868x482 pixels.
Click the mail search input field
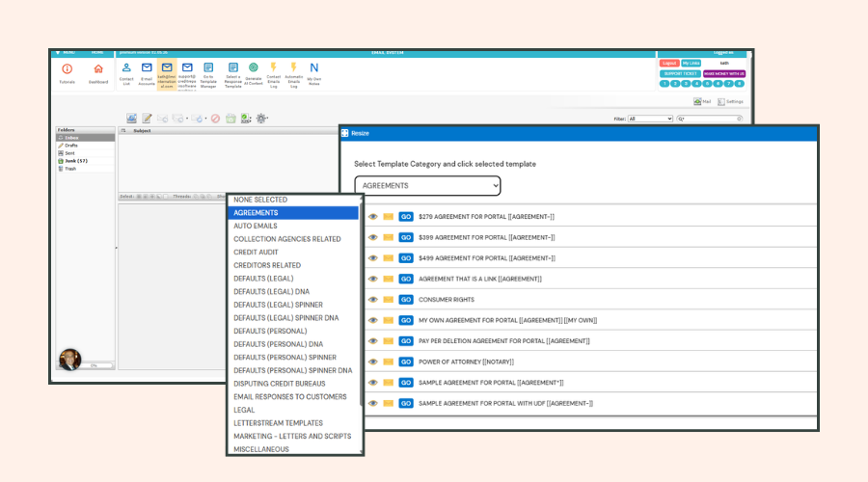[x=710, y=119]
